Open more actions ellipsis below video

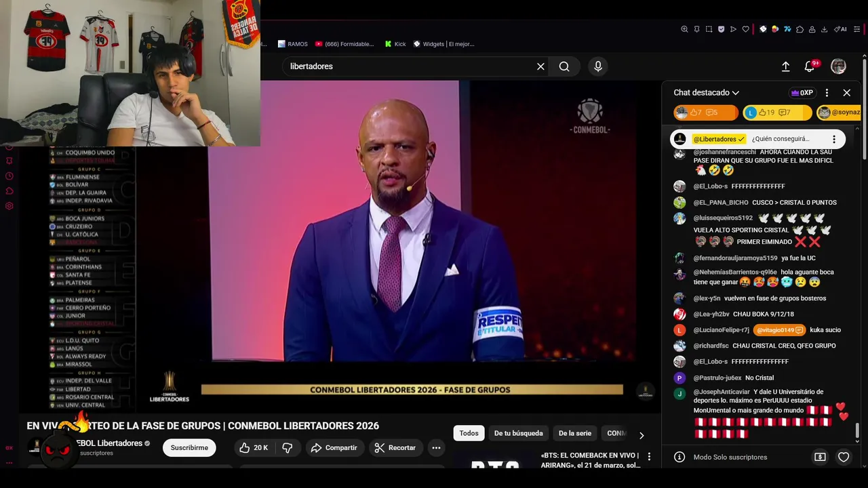click(436, 447)
